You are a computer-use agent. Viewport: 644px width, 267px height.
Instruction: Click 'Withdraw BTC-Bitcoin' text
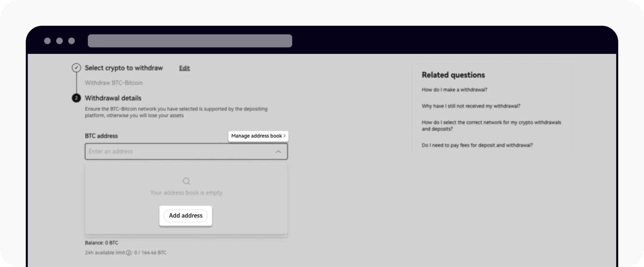(114, 83)
